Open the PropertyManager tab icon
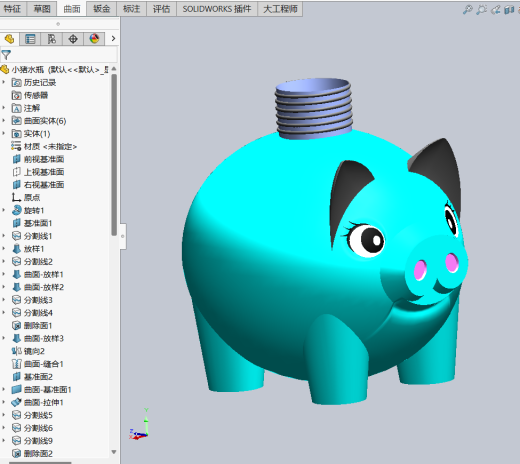 click(x=30, y=39)
